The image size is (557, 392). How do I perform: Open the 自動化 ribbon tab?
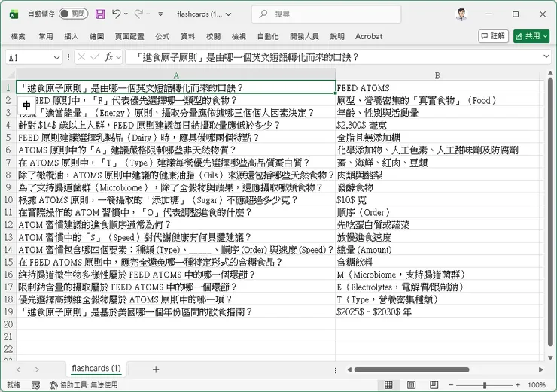[268, 36]
